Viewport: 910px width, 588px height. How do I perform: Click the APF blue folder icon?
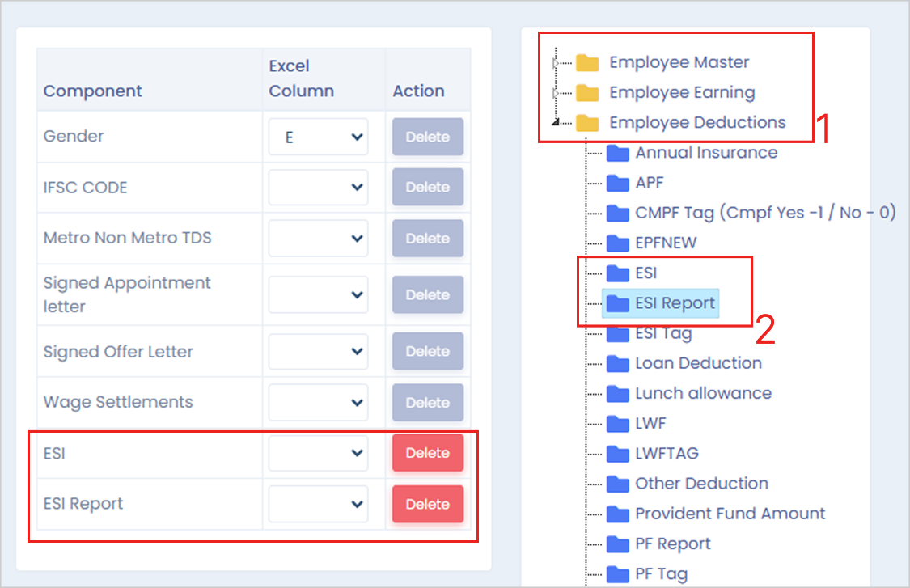point(618,183)
